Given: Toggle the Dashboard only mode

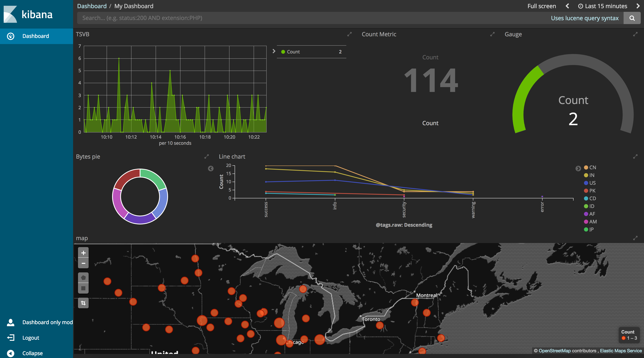Looking at the screenshot, I should tap(37, 322).
